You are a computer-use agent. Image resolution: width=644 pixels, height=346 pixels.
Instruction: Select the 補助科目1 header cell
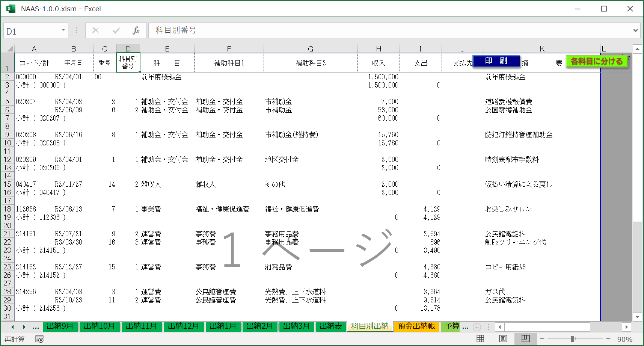point(229,63)
